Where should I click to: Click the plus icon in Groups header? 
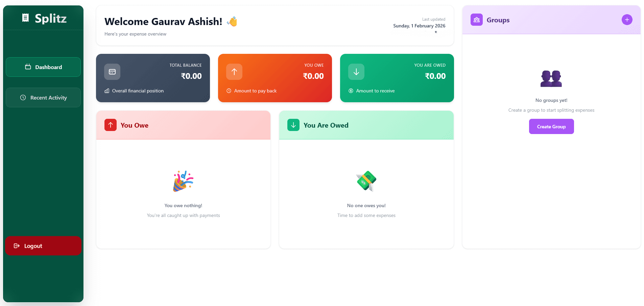point(627,20)
